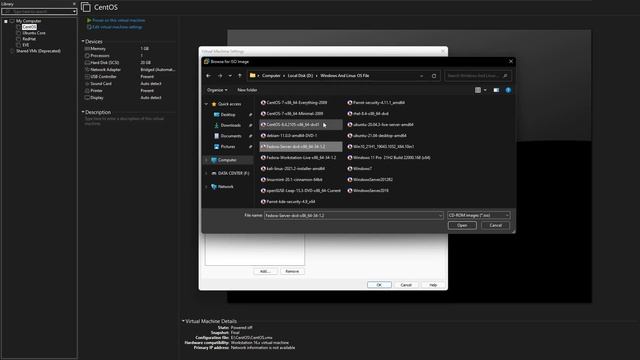Open Documents in Quick access
The height and width of the screenshot is (360, 640).
point(231,136)
